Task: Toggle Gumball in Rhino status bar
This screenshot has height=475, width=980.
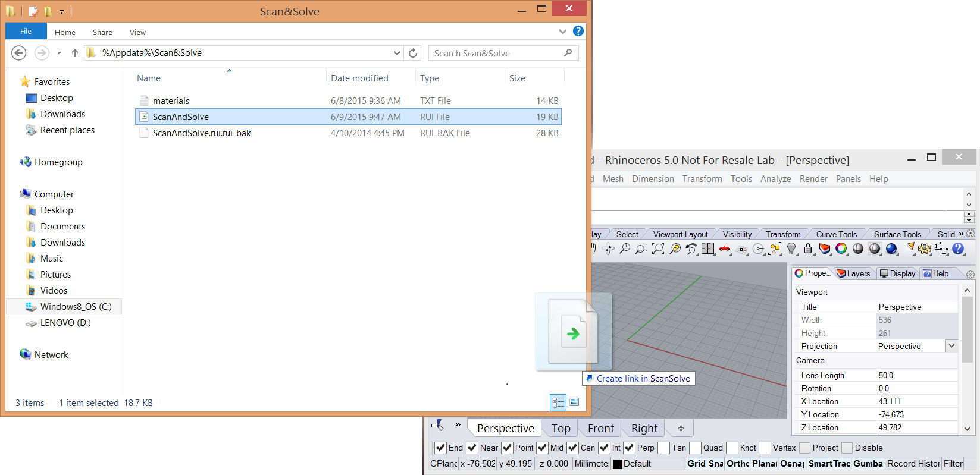Action: pos(868,464)
